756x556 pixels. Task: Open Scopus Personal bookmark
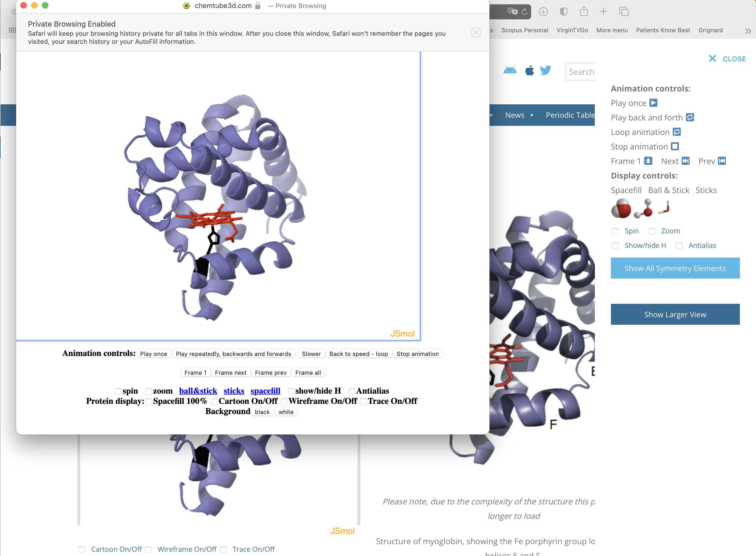coord(525,30)
